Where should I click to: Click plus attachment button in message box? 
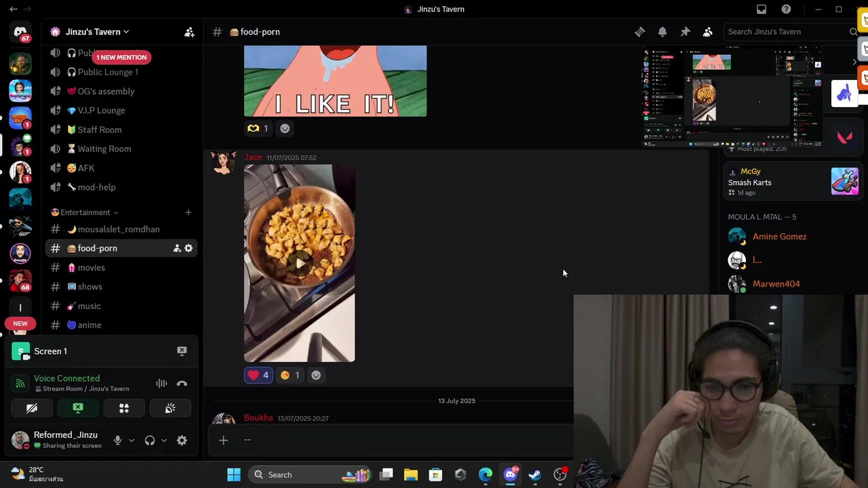[x=223, y=441]
